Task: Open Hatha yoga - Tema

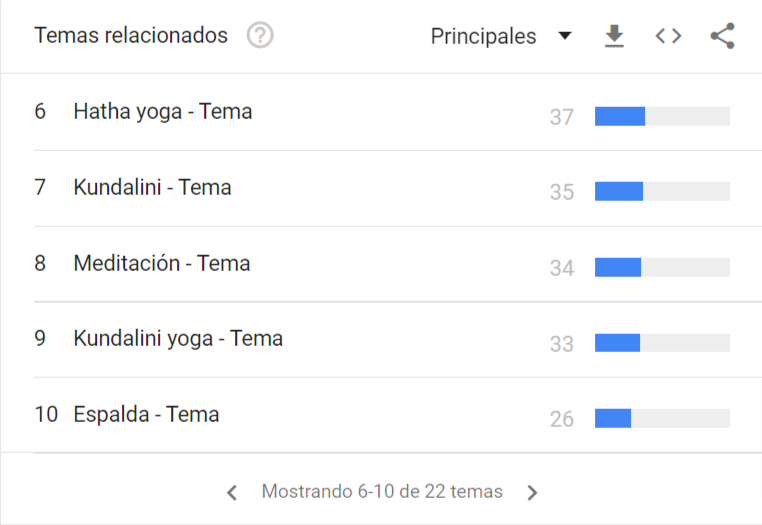Action: click(163, 112)
